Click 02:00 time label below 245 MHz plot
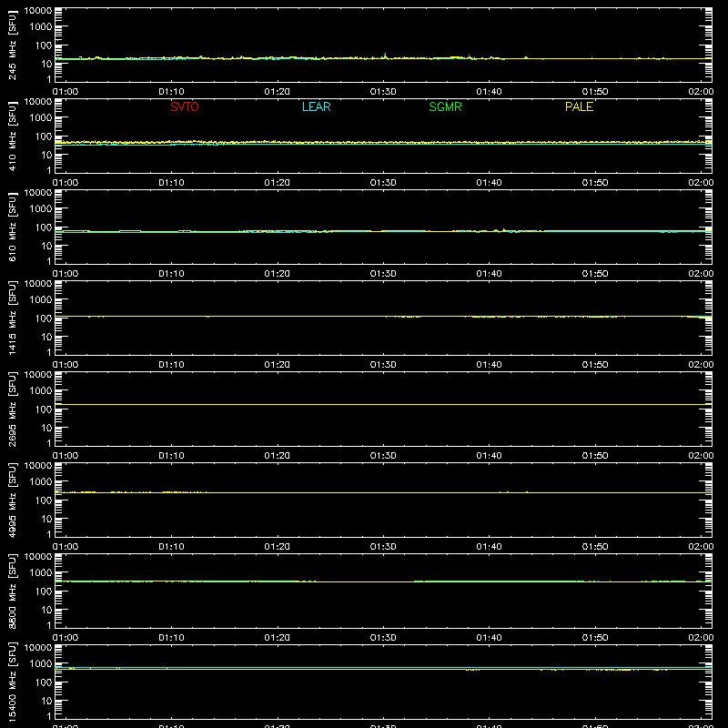This screenshot has width=728, height=728. (701, 92)
